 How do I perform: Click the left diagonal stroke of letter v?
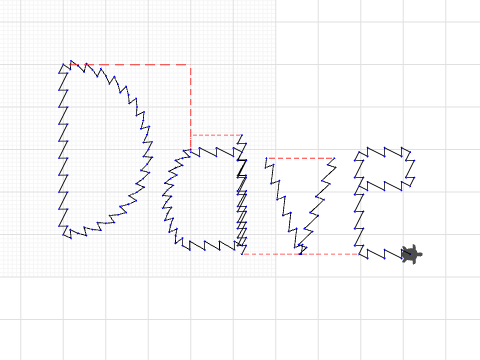pos(283,203)
